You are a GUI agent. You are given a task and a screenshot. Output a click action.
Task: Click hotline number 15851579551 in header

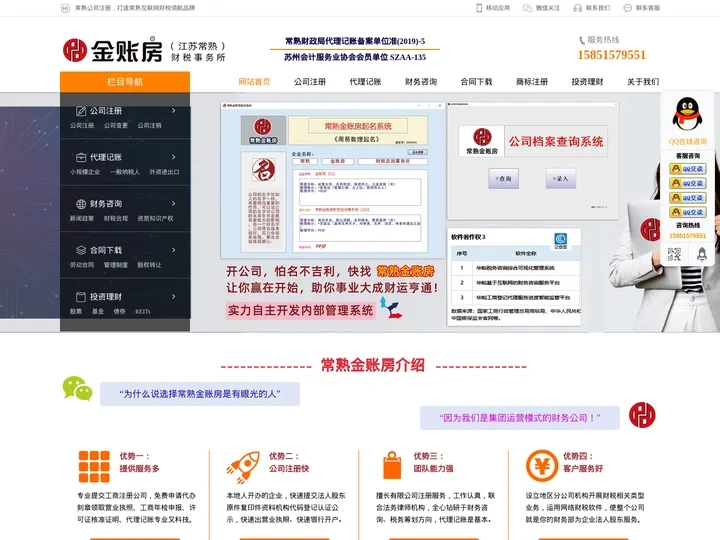pyautogui.click(x=612, y=55)
